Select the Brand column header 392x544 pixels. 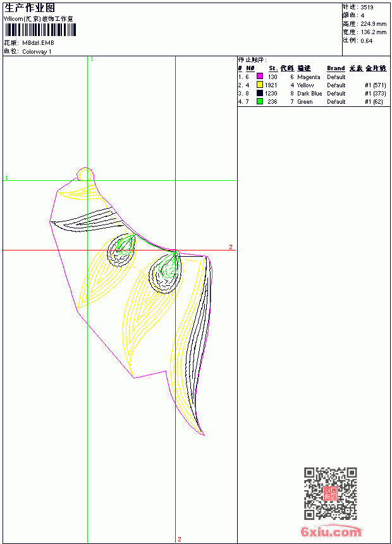pos(336,68)
